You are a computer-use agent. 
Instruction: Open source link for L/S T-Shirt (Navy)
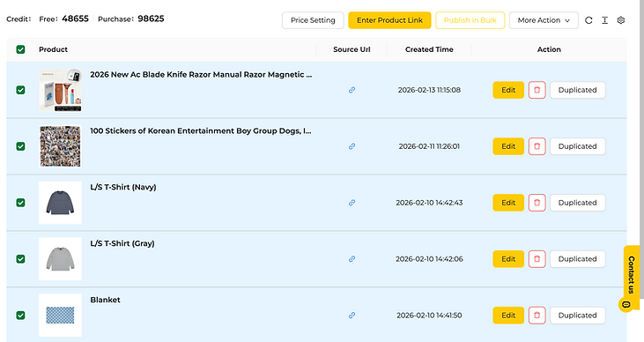pyautogui.click(x=352, y=203)
